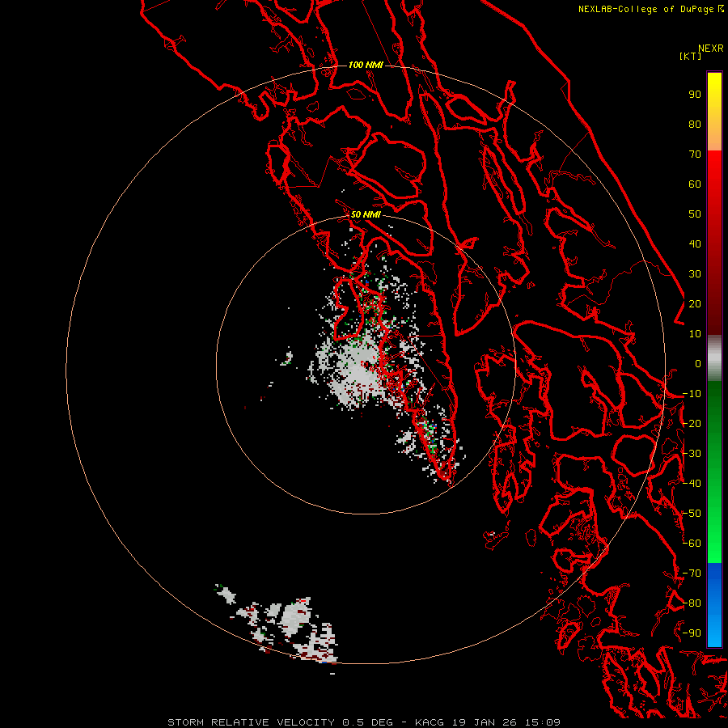Screen dimensions: 728x728
Task: Select the positive 20 scale label
Action: click(695, 304)
